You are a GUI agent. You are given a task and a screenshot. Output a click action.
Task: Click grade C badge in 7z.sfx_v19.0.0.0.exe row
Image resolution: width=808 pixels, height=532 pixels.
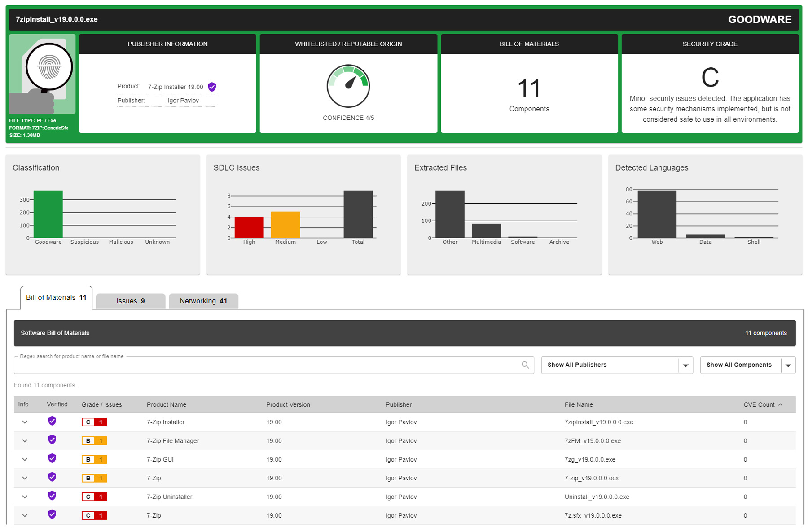point(94,515)
